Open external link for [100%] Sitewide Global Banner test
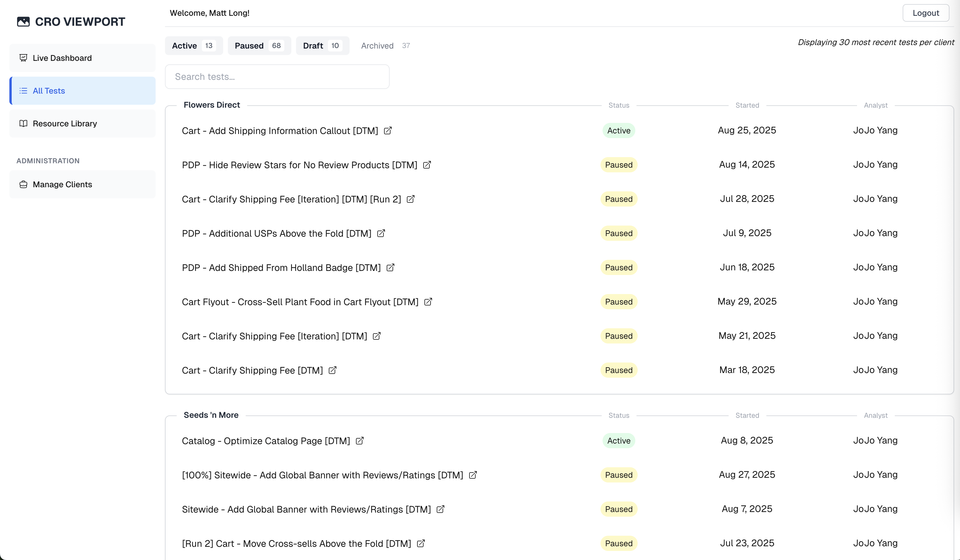Viewport: 960px width, 560px height. tap(472, 475)
